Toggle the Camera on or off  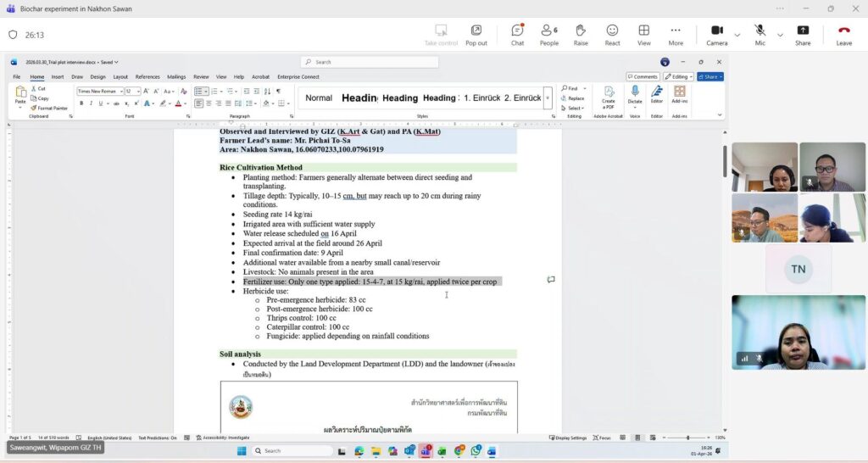(x=716, y=34)
